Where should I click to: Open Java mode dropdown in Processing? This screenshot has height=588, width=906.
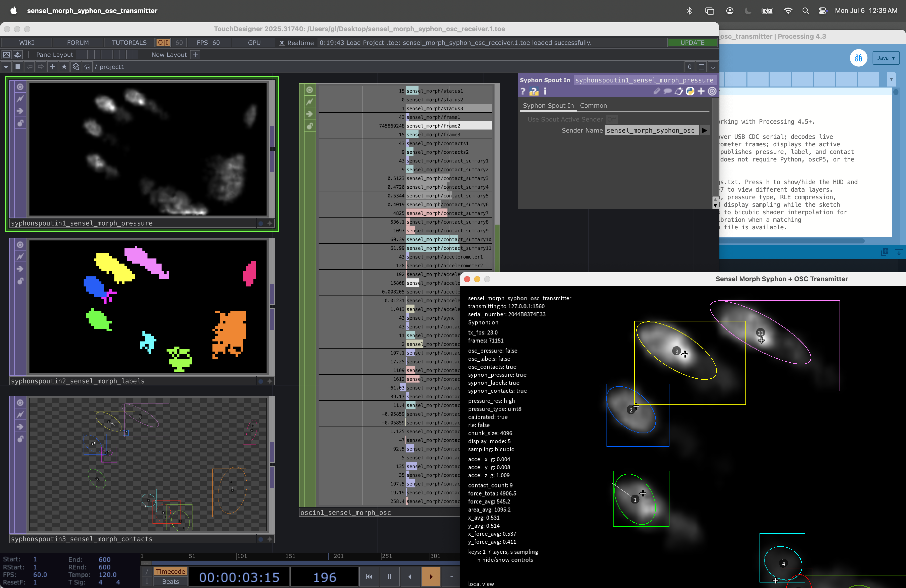point(886,58)
